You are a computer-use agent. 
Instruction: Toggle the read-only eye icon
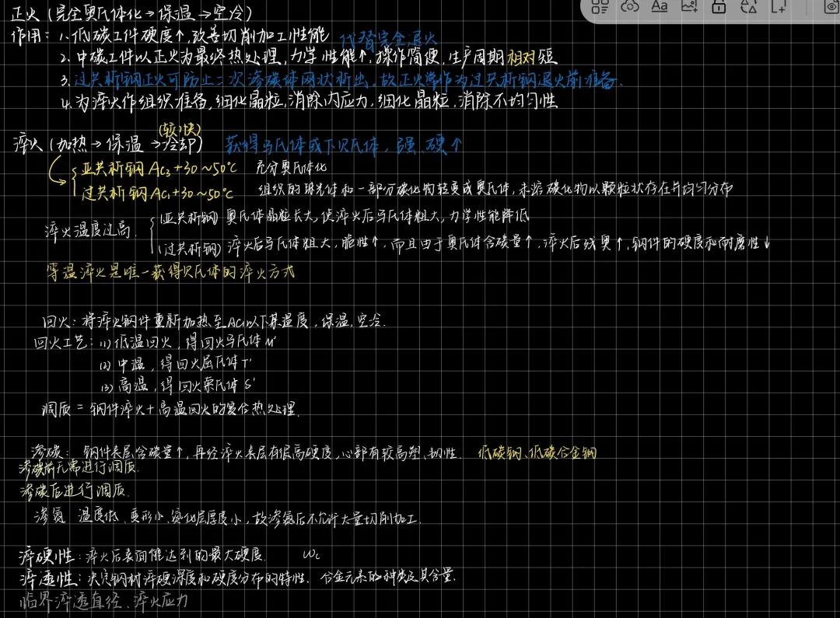coord(832,6)
